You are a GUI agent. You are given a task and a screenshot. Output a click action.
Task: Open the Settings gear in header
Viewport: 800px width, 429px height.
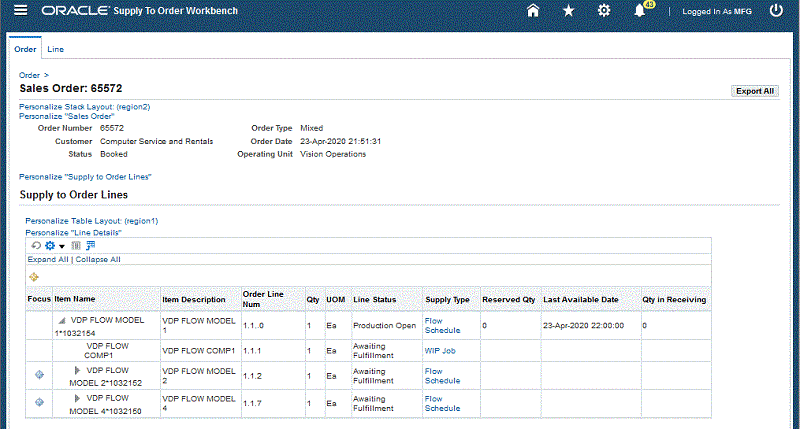(x=604, y=11)
